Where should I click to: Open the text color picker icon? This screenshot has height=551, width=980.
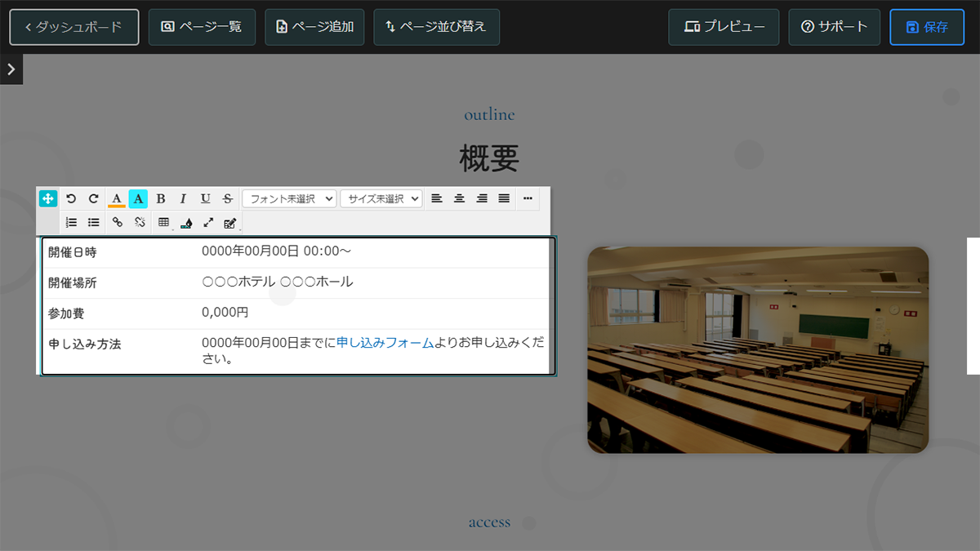pos(117,198)
